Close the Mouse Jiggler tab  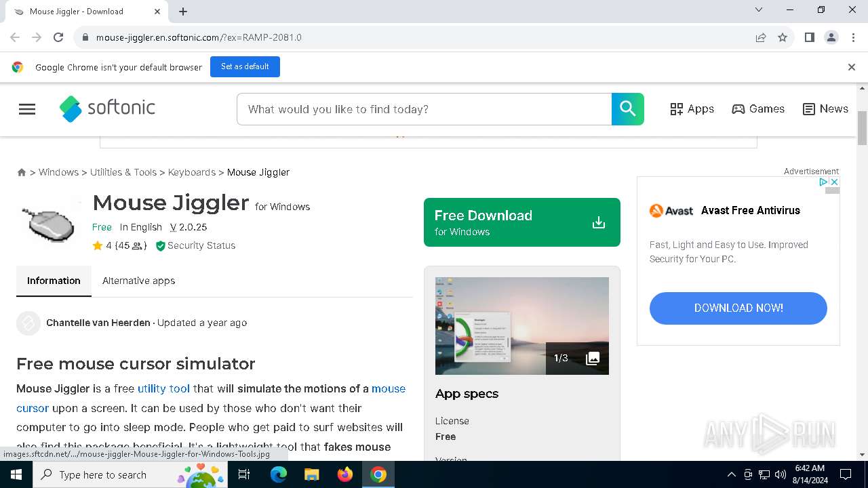pos(157,12)
